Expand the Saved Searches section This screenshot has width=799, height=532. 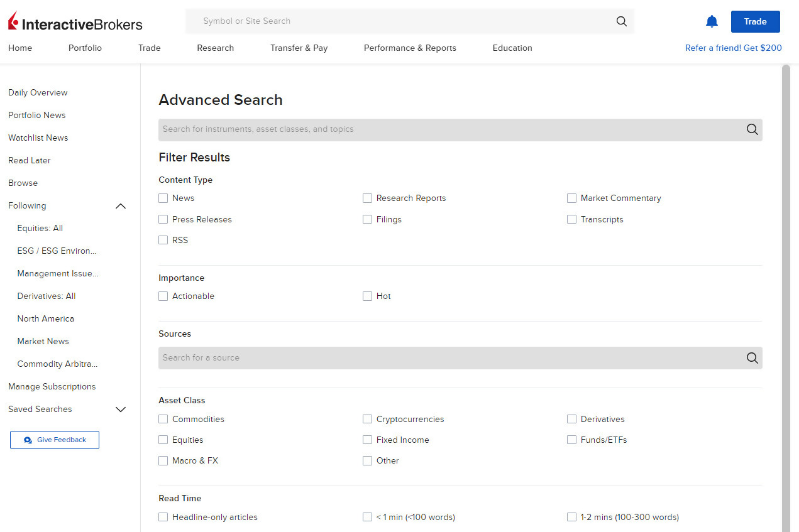[120, 409]
